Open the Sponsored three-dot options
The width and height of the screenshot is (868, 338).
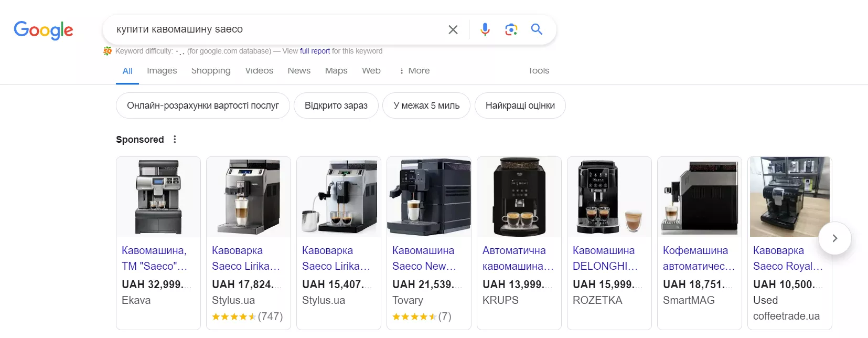175,139
